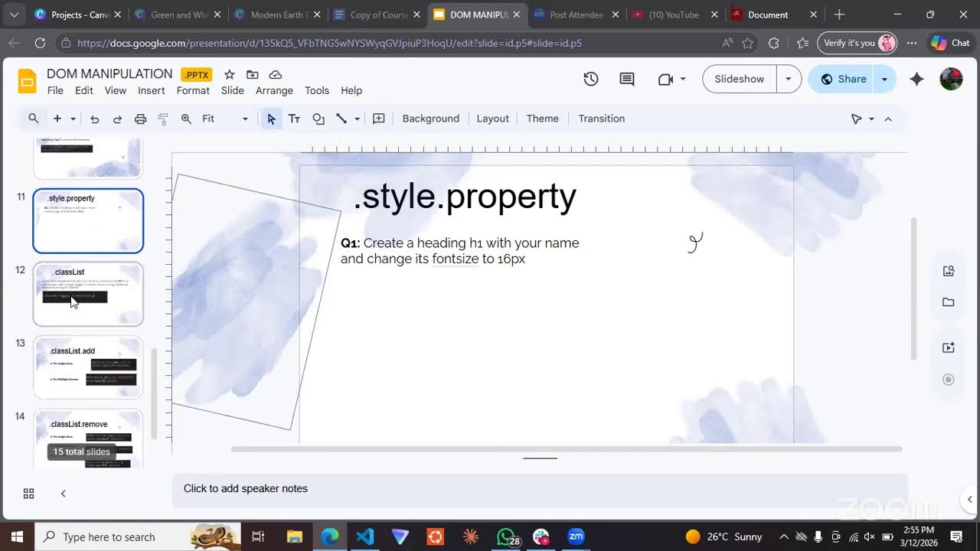This screenshot has width=980, height=551.
Task: Activate the paint format tool
Action: tap(163, 119)
